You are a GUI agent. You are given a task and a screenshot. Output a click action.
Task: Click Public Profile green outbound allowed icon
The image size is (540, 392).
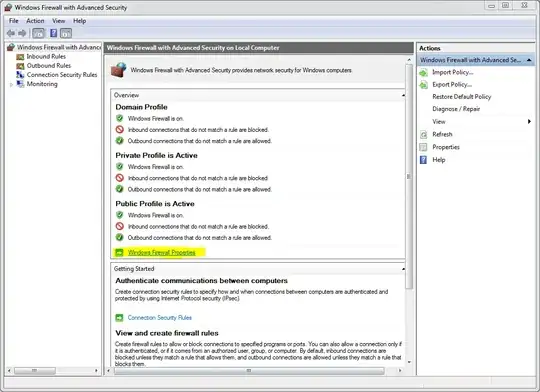[x=120, y=237]
